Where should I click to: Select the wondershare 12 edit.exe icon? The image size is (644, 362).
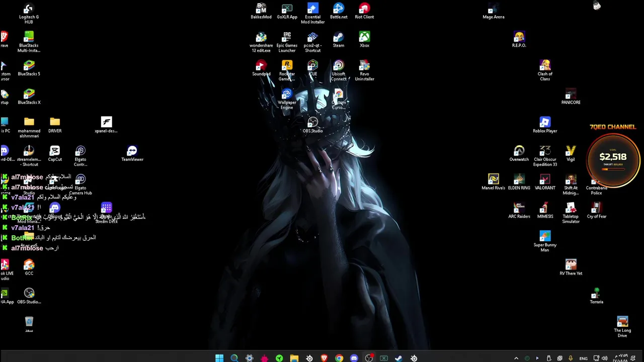(x=261, y=42)
